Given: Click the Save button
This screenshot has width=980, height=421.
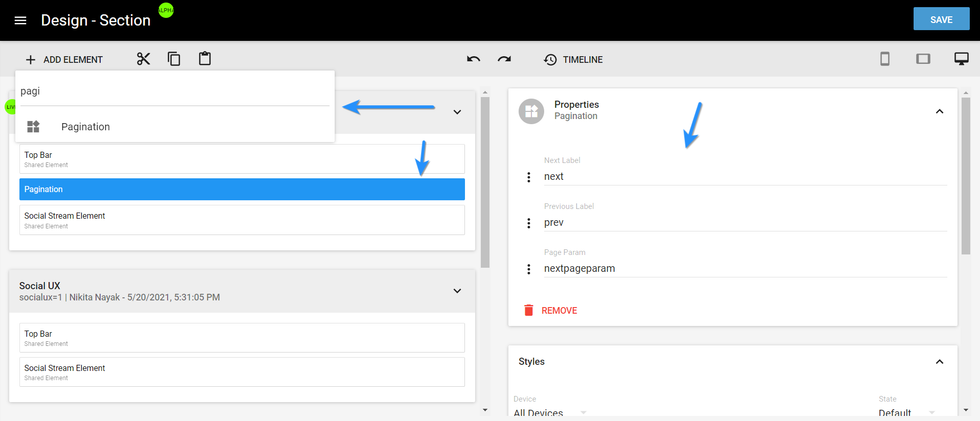Looking at the screenshot, I should (x=940, y=20).
